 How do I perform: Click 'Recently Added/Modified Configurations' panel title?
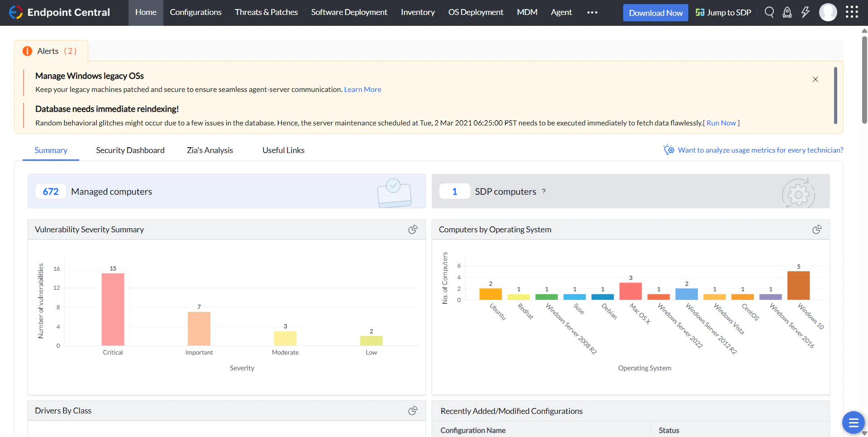pyautogui.click(x=511, y=411)
